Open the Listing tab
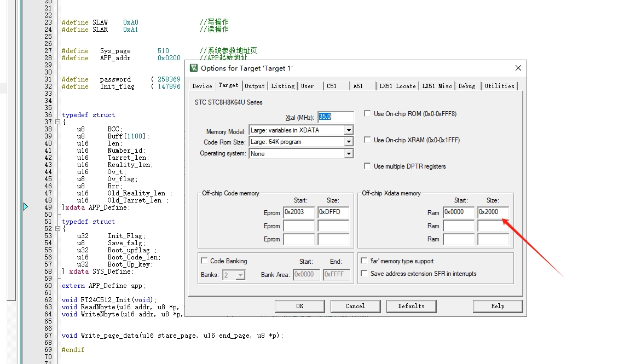Screen dimensions: 636x364 coord(283,86)
